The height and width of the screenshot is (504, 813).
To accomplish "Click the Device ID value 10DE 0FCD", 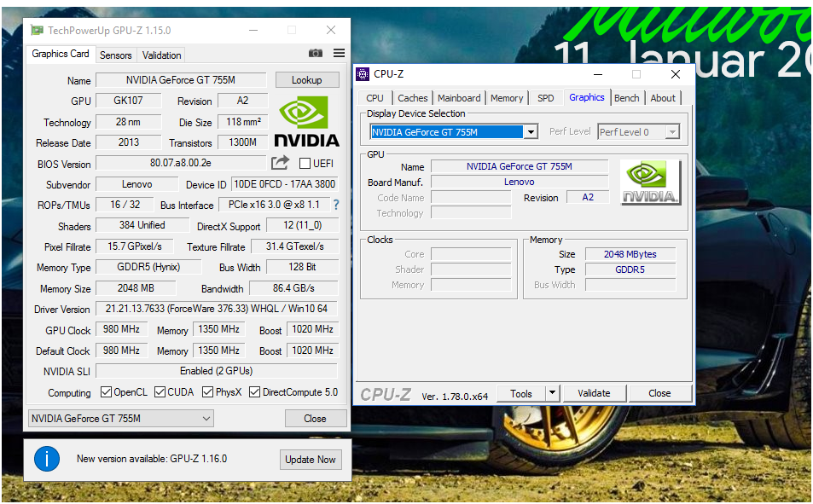I will point(285,184).
